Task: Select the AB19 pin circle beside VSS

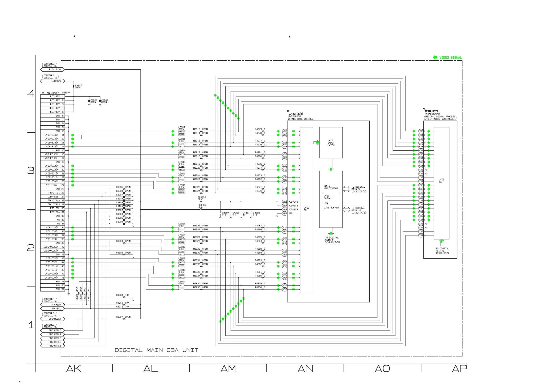Action: click(x=284, y=213)
